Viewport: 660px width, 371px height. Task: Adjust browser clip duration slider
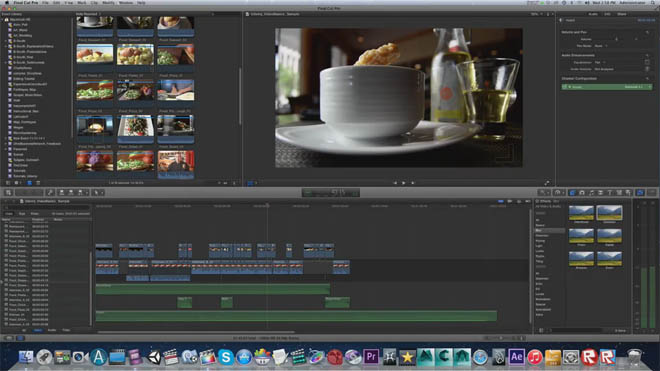(225, 183)
